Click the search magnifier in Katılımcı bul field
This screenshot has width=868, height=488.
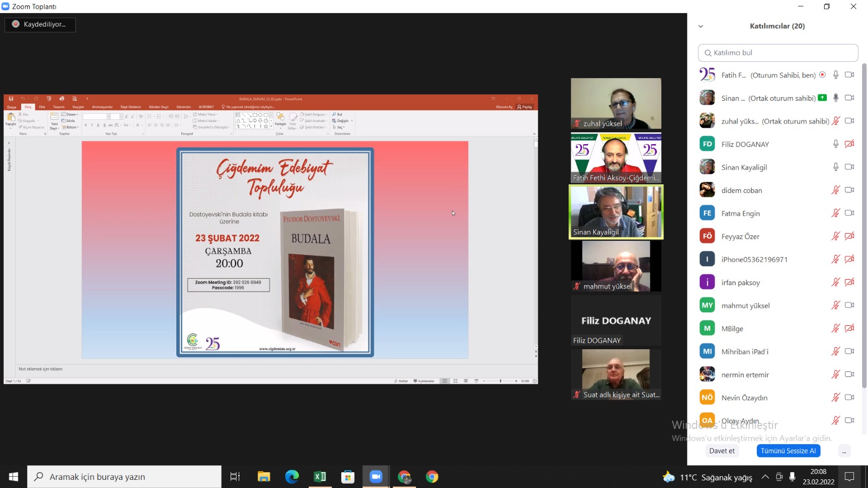pyautogui.click(x=707, y=53)
